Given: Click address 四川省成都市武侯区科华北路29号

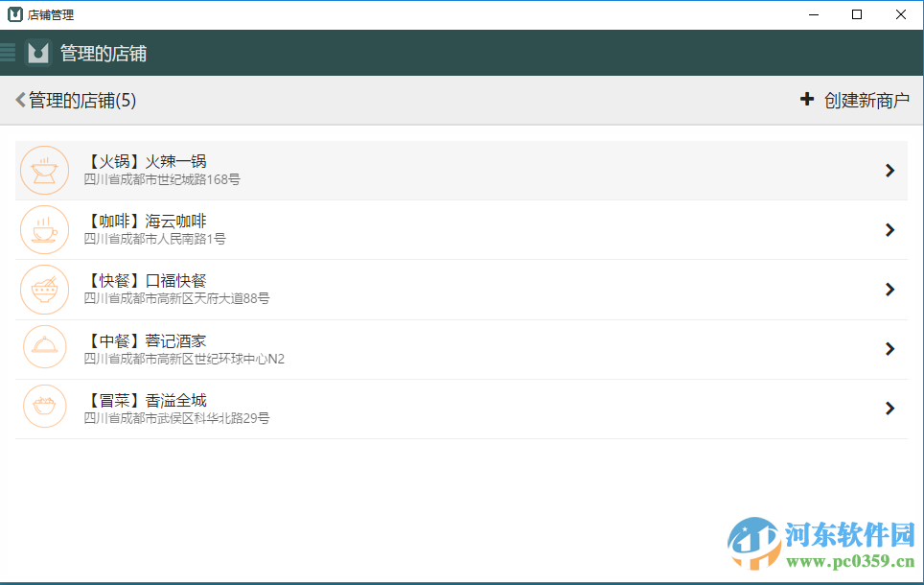Looking at the screenshot, I should click(x=176, y=418).
